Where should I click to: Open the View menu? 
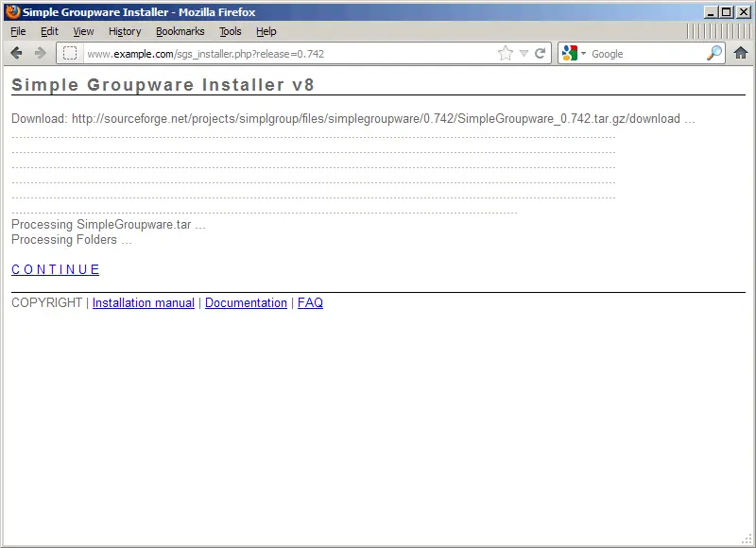[x=83, y=31]
